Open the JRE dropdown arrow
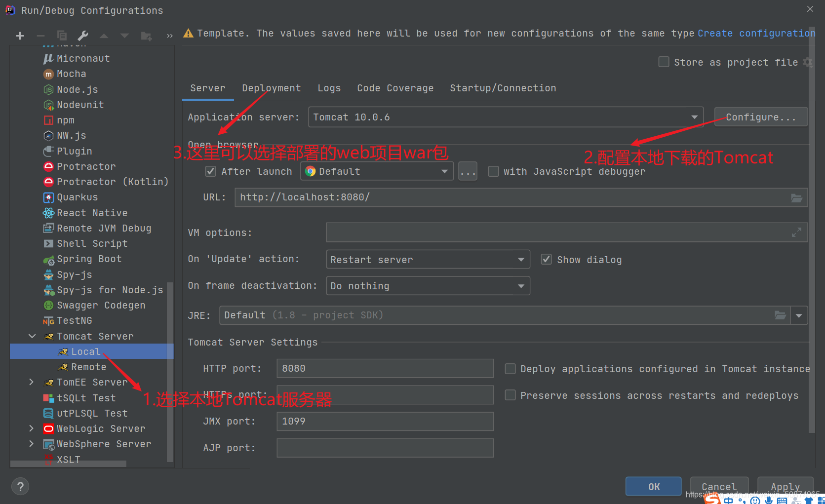This screenshot has height=504, width=825. coord(799,315)
